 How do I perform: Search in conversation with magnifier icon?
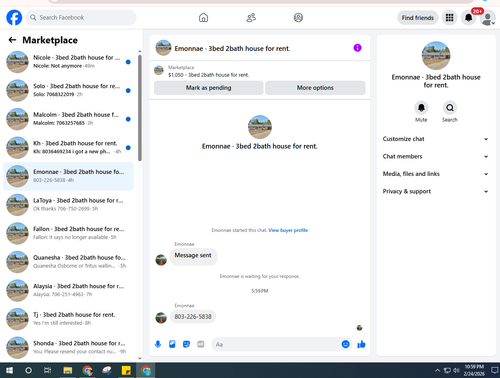[450, 108]
